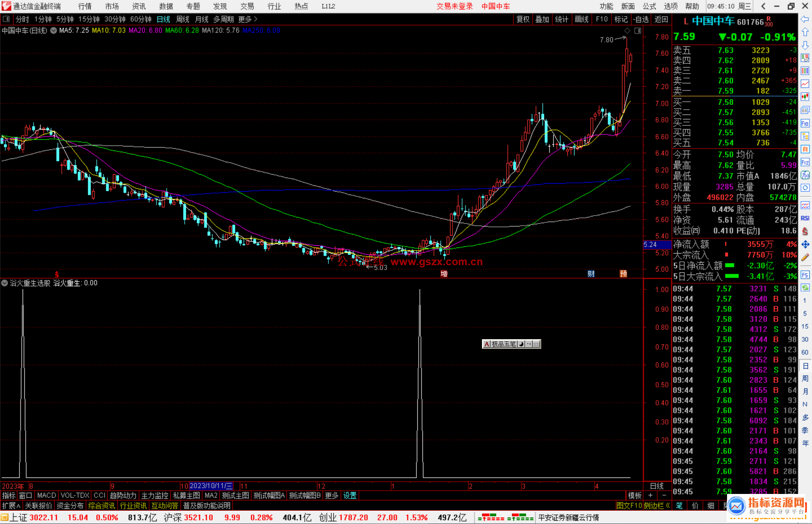Open the 功能 menu

click(606, 6)
